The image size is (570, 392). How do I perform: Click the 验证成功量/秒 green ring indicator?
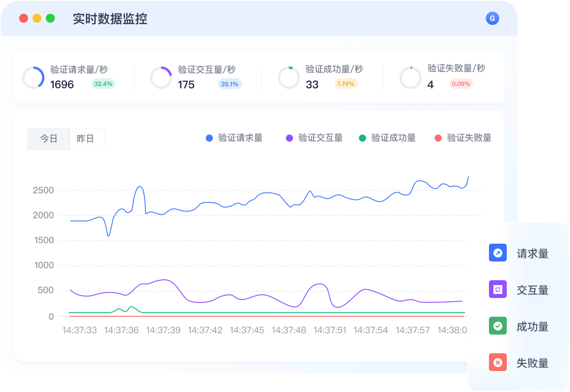(289, 78)
